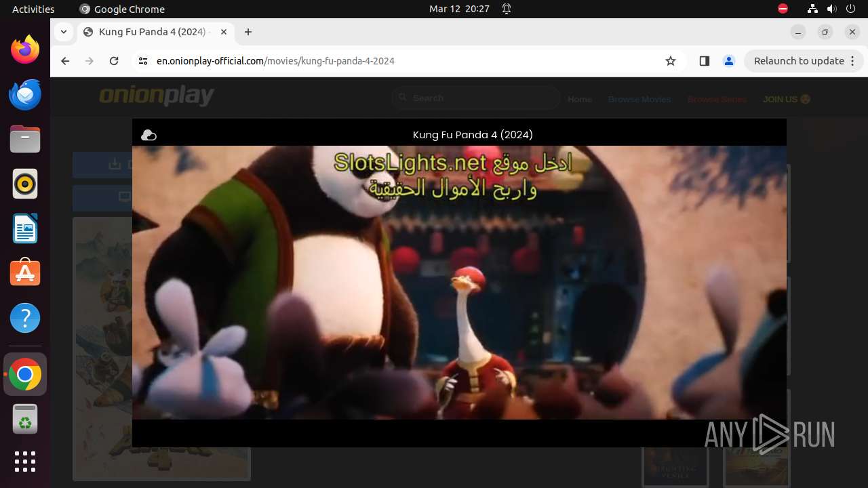Open the Help icon in dock
The height and width of the screenshot is (488, 868).
point(25,318)
